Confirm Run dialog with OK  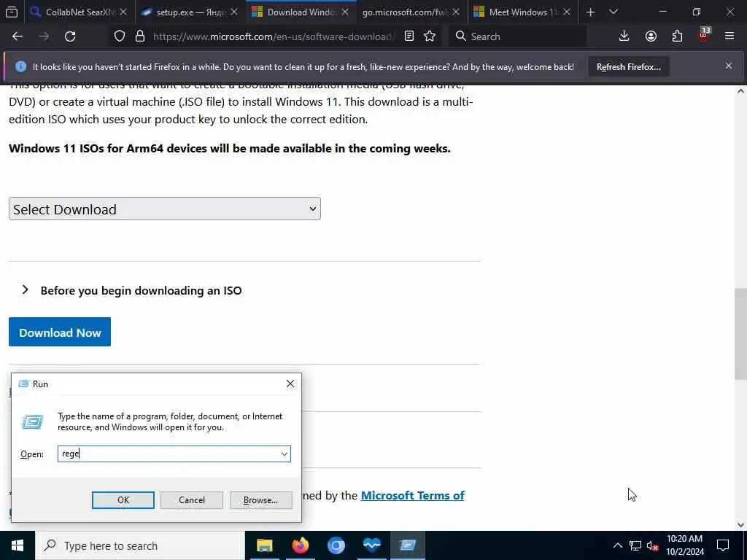pos(123,500)
